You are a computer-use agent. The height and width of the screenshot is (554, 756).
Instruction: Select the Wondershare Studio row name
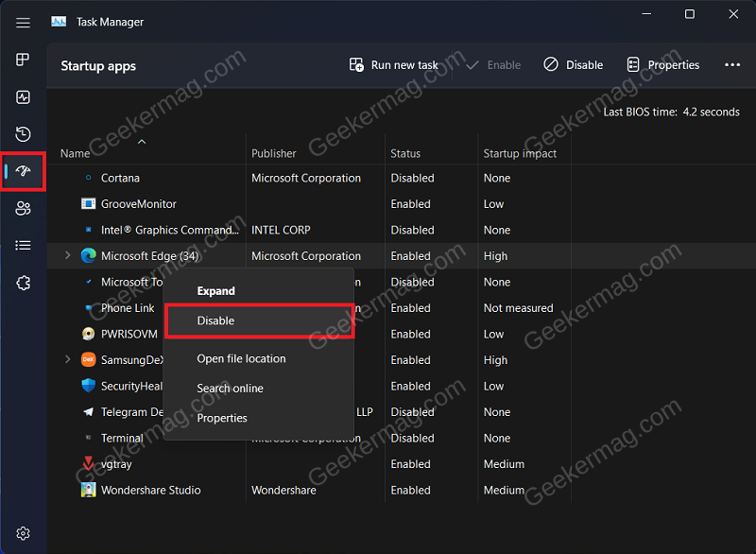[150, 490]
